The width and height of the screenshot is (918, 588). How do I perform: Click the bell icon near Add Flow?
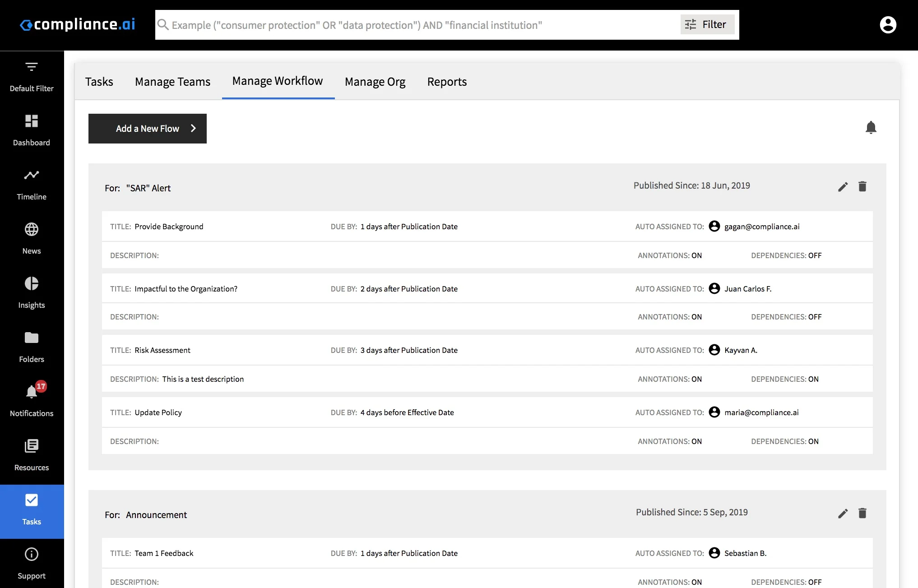click(x=871, y=128)
